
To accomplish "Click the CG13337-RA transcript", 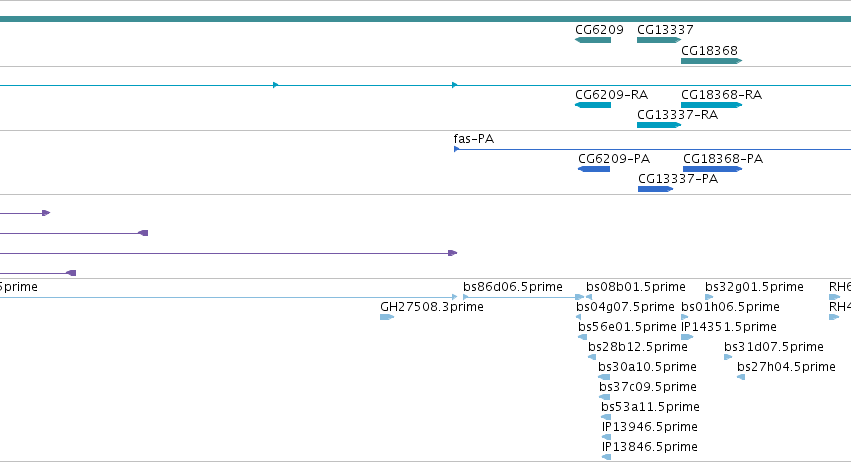I will pyautogui.click(x=659, y=125).
